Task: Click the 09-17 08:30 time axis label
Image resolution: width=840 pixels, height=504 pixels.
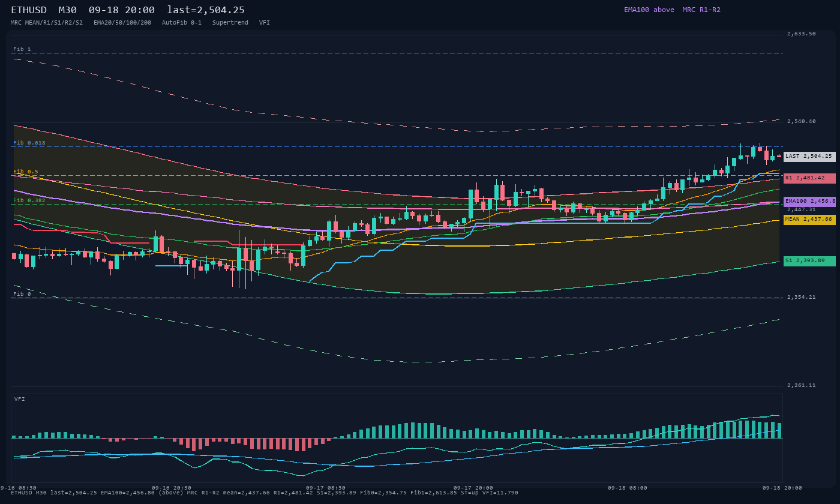Action: (326, 488)
